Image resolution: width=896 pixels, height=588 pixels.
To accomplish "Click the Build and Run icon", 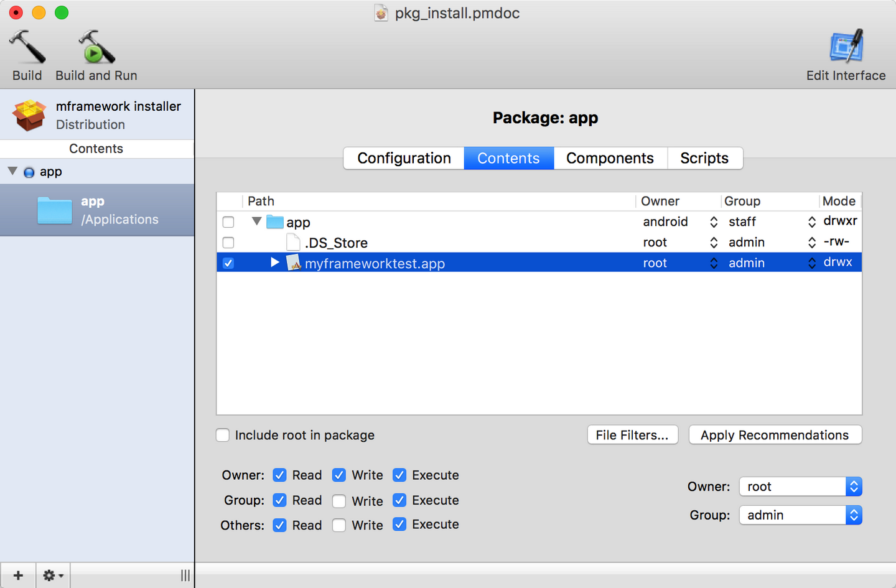I will [x=96, y=47].
